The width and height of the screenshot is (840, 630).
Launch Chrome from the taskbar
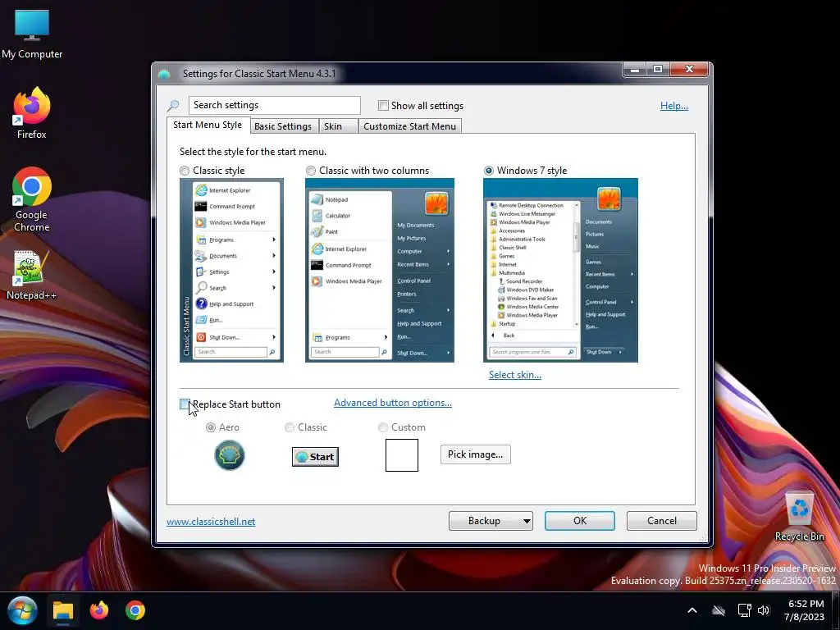pos(135,610)
